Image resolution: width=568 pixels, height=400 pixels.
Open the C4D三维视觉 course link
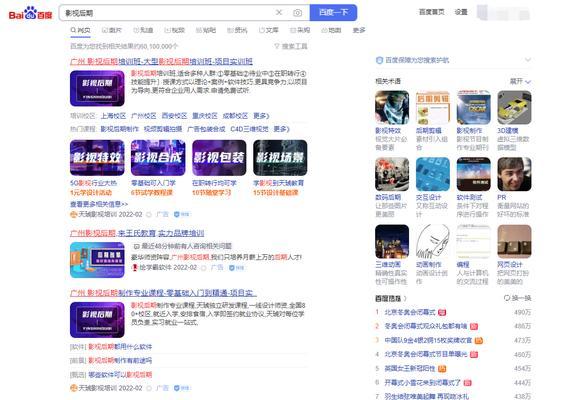tap(250, 129)
